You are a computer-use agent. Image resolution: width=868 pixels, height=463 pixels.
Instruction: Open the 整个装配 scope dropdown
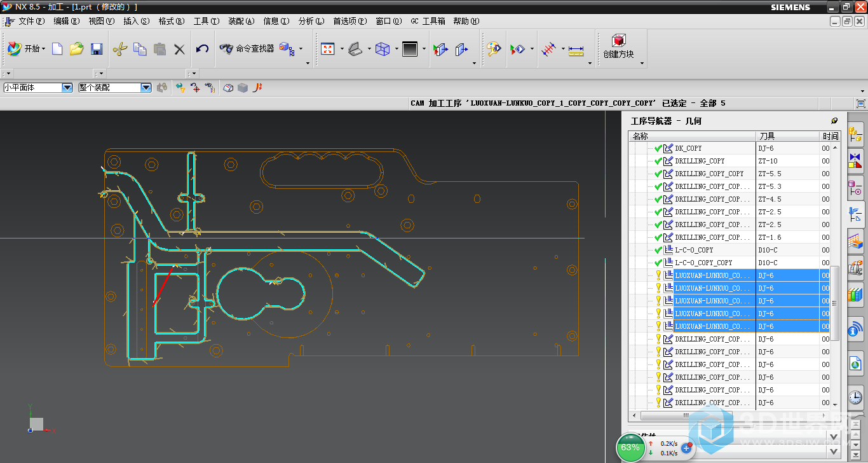(146, 88)
